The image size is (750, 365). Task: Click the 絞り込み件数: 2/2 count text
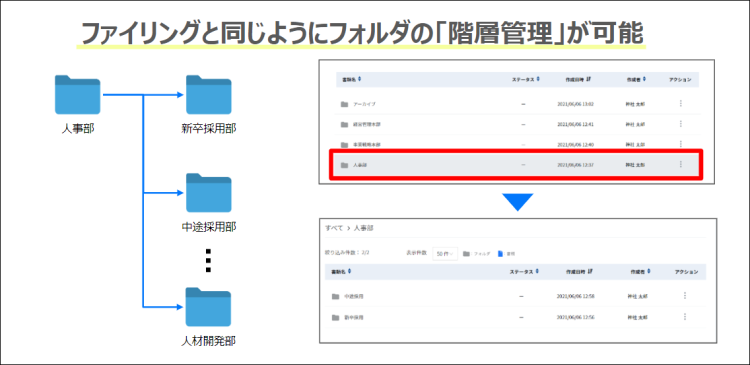(347, 252)
